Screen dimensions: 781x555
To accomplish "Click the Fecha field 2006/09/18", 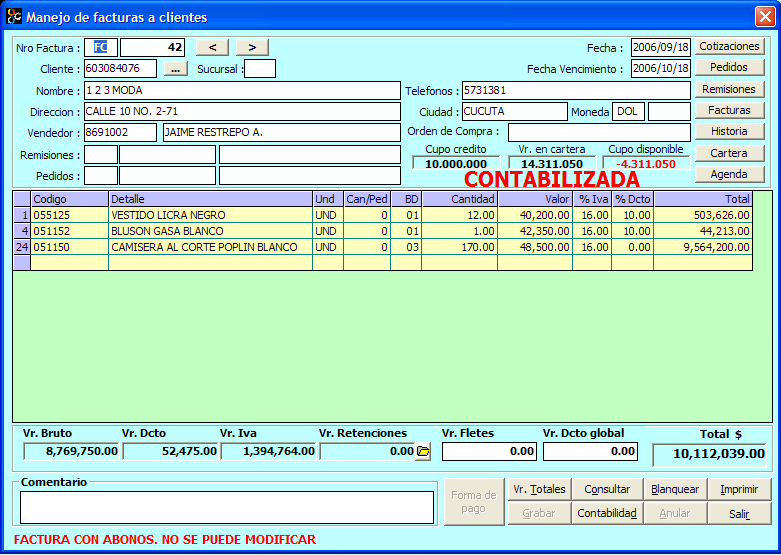I will click(x=661, y=48).
